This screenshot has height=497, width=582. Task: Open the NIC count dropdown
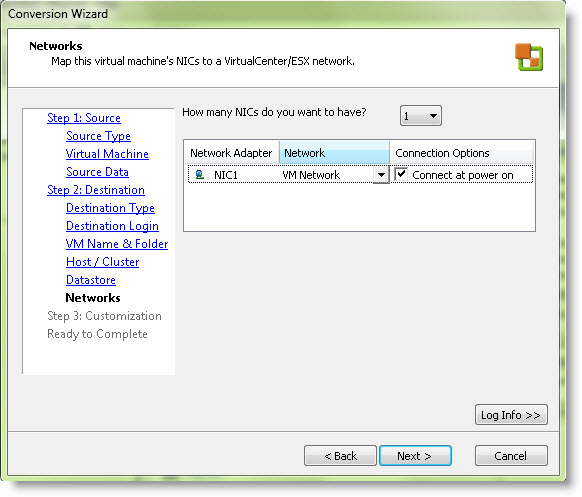421,116
